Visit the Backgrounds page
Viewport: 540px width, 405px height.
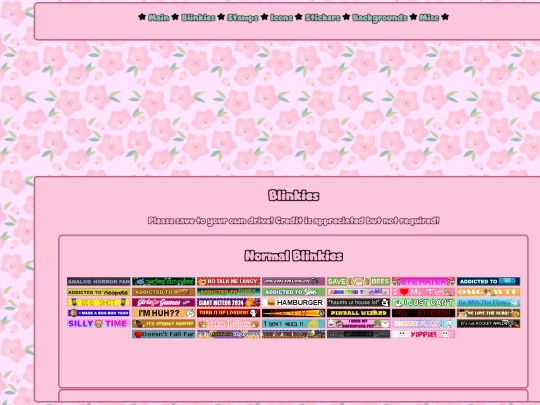tap(380, 18)
